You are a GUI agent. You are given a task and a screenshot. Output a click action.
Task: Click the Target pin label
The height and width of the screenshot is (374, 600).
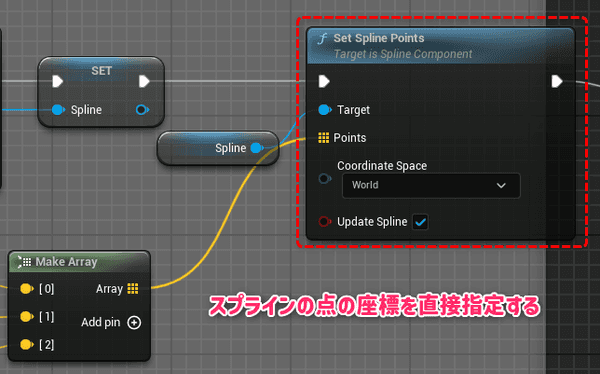point(353,110)
